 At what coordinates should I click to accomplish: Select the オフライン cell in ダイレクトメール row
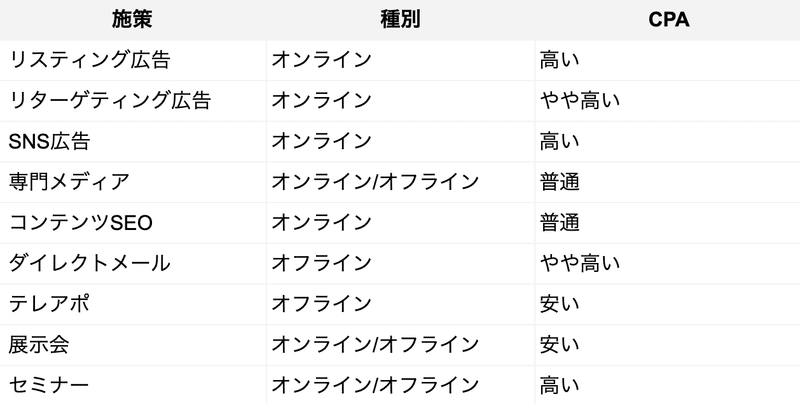click(401, 264)
